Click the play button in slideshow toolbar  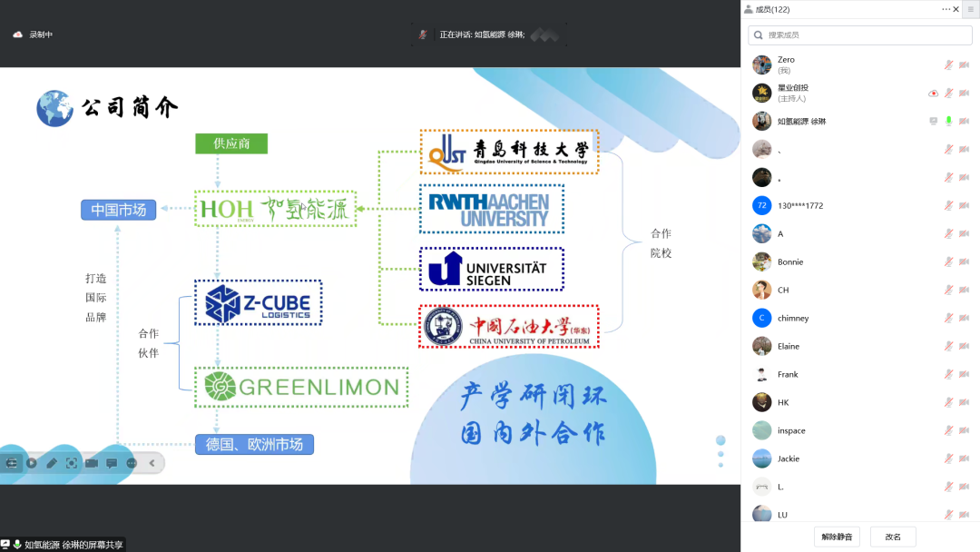pos(31,463)
